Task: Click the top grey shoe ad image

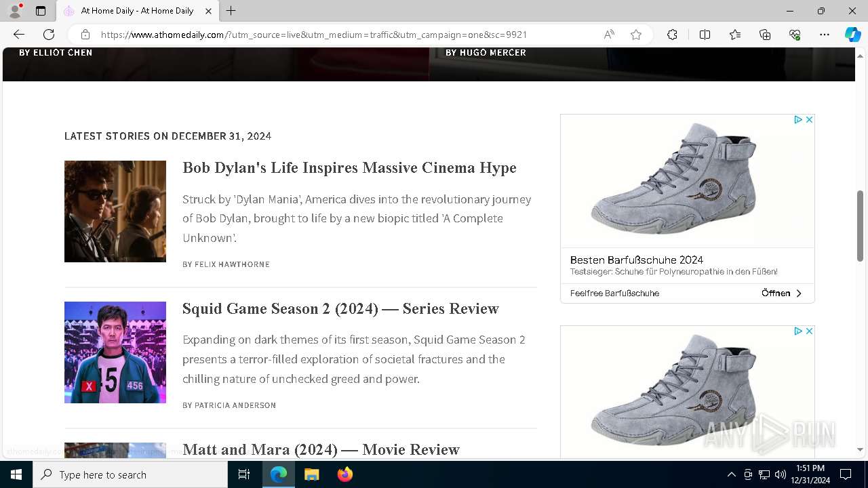Action: [687, 180]
